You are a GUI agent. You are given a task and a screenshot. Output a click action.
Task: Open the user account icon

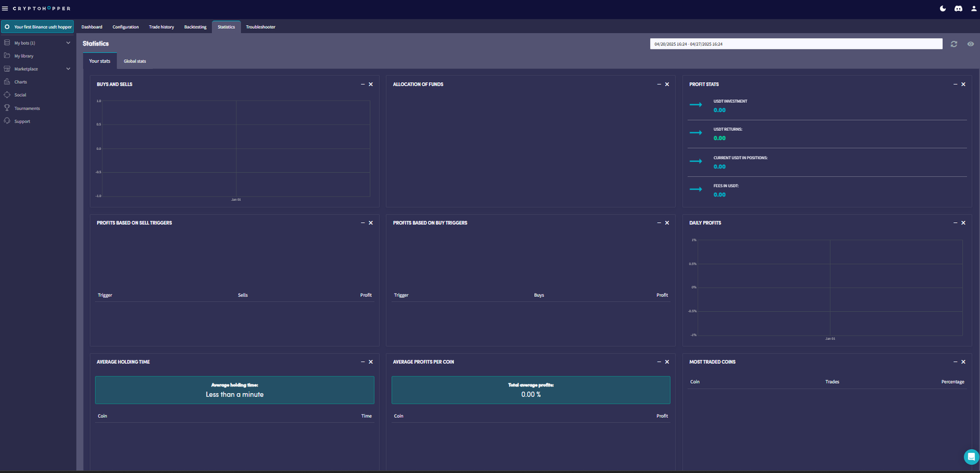click(974, 9)
